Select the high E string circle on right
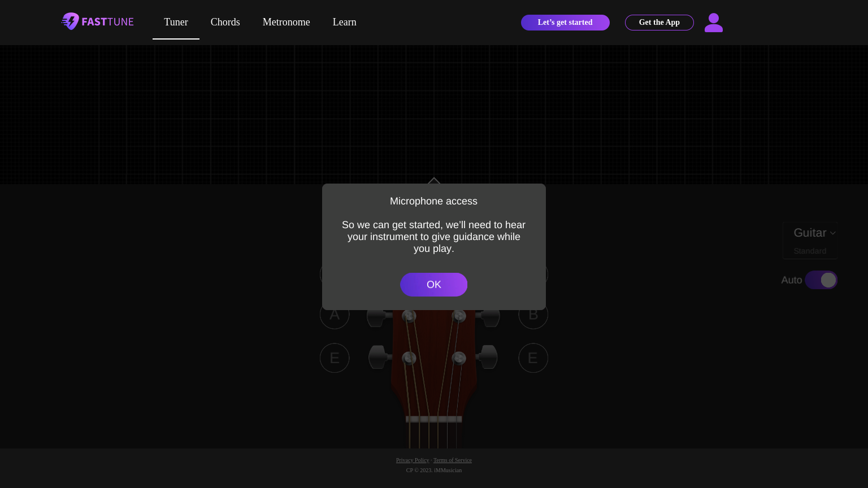Screen dimensions: 868x488 533,358
